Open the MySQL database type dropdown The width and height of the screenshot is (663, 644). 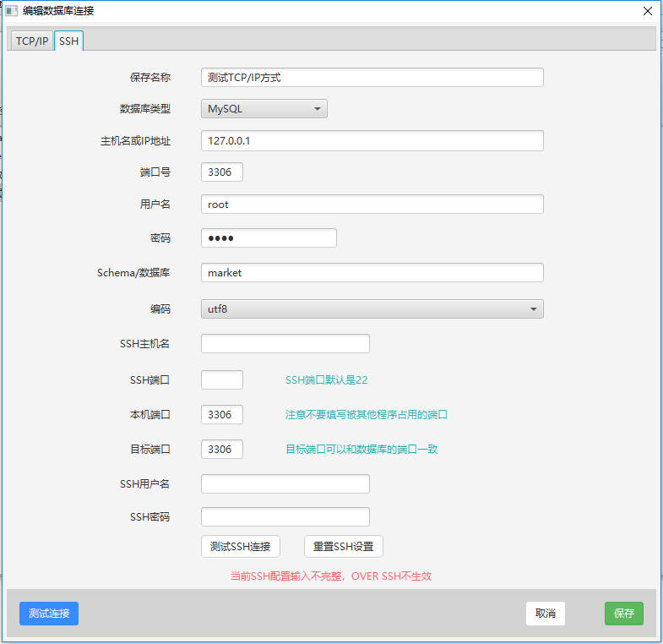(264, 108)
